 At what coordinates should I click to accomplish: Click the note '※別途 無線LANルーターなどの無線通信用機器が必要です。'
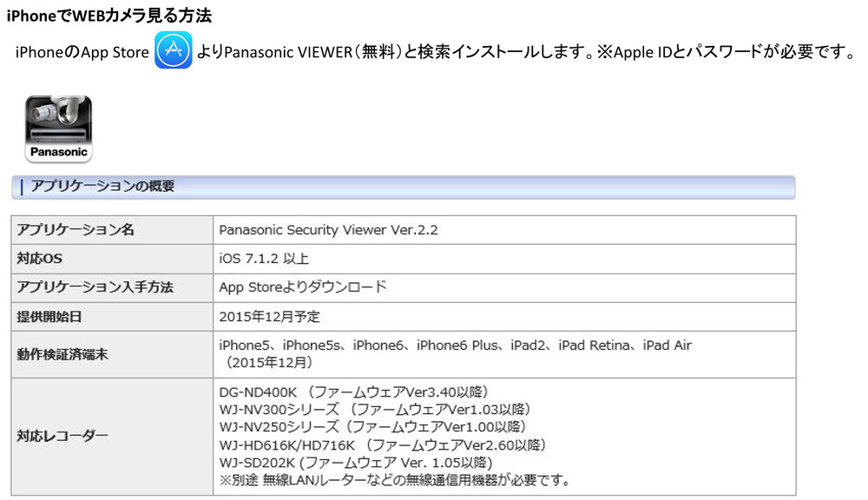click(395, 480)
